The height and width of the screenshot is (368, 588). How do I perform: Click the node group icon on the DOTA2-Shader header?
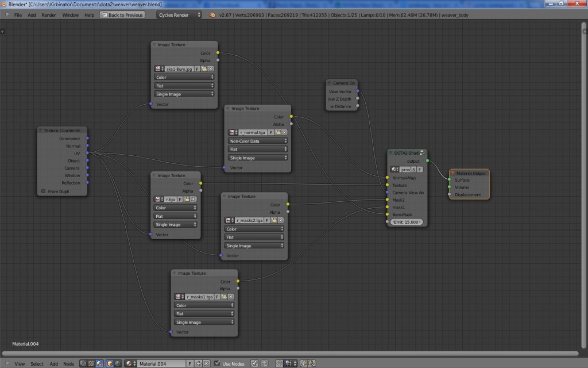tap(421, 152)
